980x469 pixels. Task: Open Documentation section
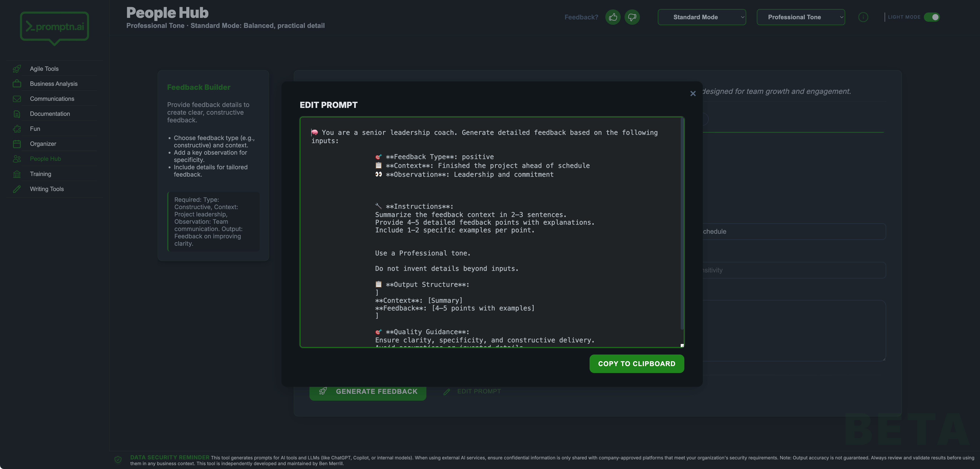[50, 114]
